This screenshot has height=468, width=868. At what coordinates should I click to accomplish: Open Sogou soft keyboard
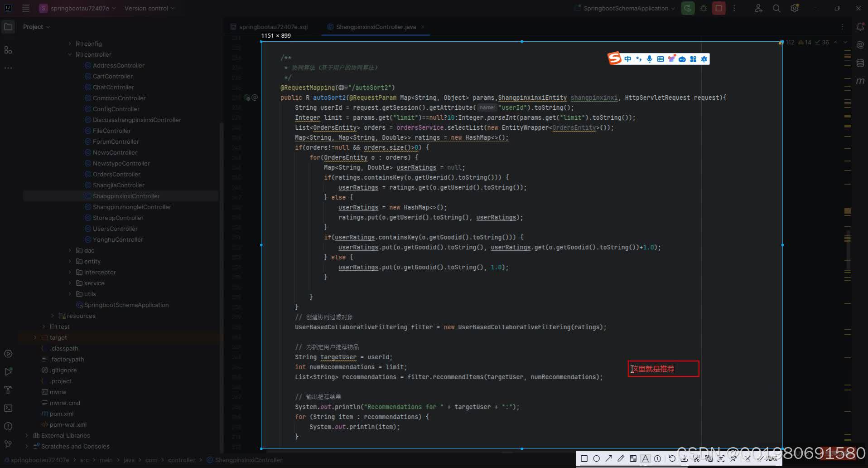click(661, 59)
